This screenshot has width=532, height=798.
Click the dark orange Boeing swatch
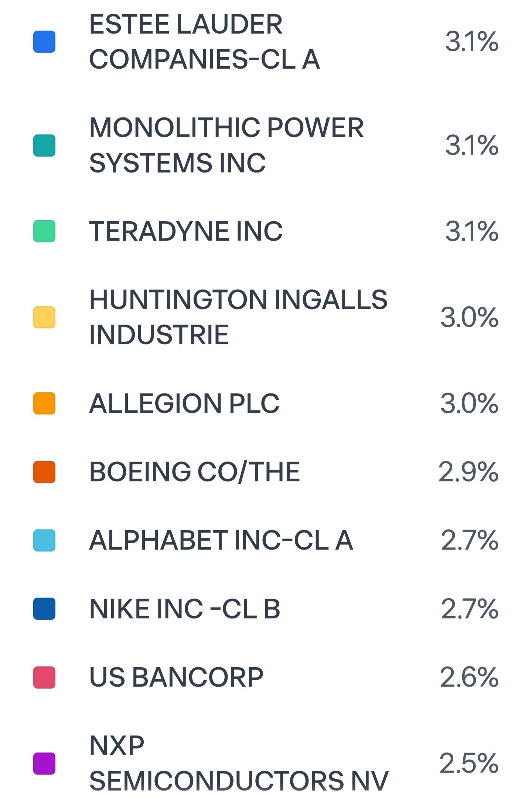(44, 472)
